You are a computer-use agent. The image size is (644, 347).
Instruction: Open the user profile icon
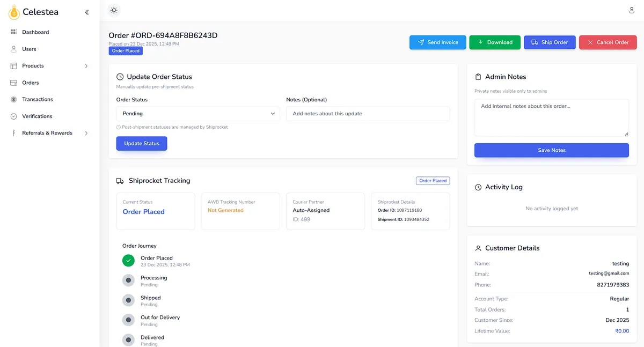[632, 10]
